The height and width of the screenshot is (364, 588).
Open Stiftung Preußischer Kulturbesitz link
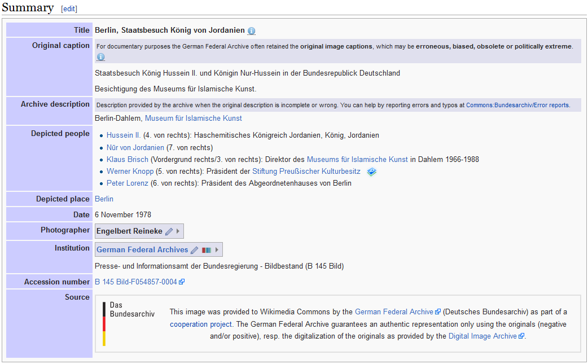[306, 172]
